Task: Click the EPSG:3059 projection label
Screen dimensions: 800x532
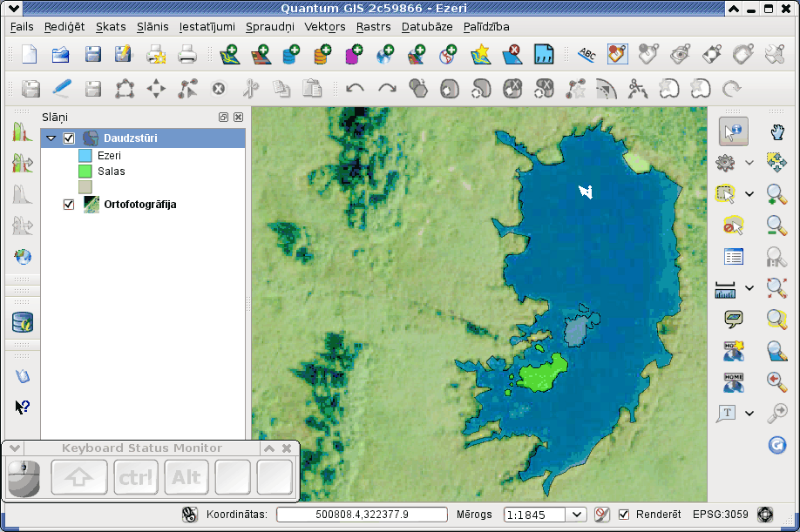Action: pyautogui.click(x=720, y=515)
